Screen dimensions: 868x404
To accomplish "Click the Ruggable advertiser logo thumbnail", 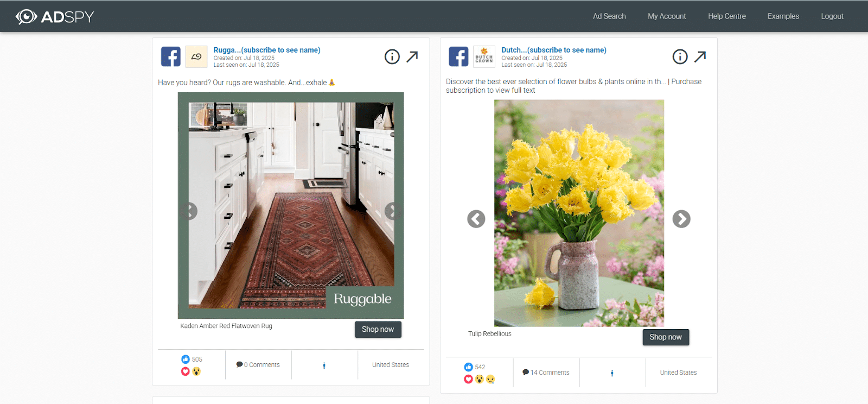I will [196, 56].
